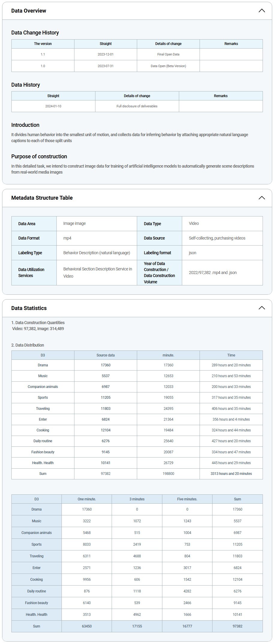This screenshot has width=274, height=644.
Task: Click the Introduction heading
Action: [x=25, y=125]
